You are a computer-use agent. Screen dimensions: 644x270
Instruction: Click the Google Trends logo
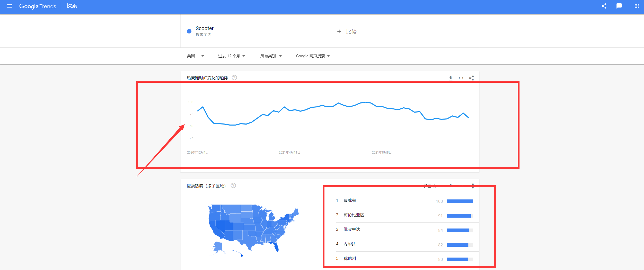pyautogui.click(x=38, y=6)
